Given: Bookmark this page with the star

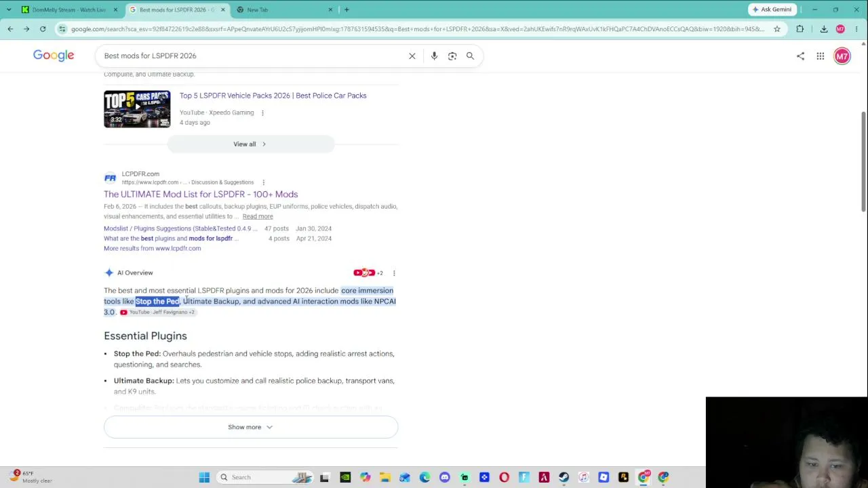Looking at the screenshot, I should coord(777,29).
